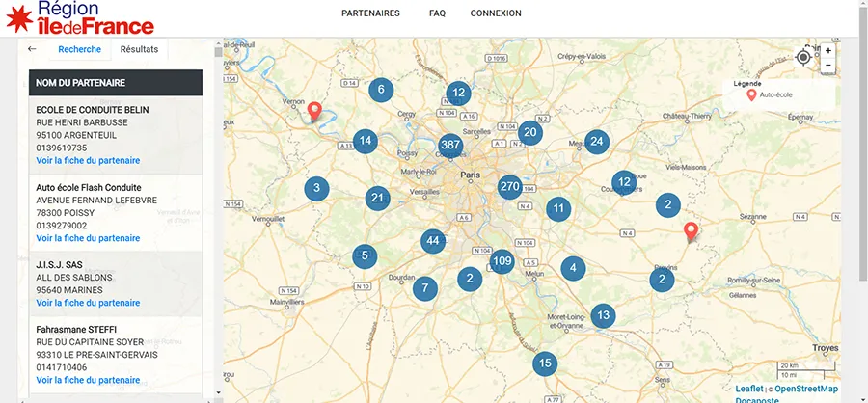
Task: Open the FAQ page
Action: coord(437,13)
